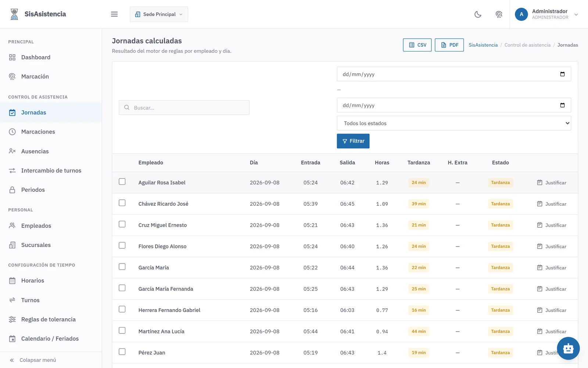588x368 pixels.
Task: Switch to dark mode moon icon
Action: click(x=478, y=14)
